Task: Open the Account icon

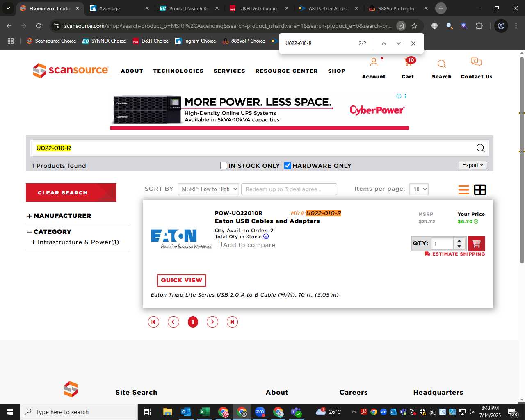Action: tap(374, 62)
